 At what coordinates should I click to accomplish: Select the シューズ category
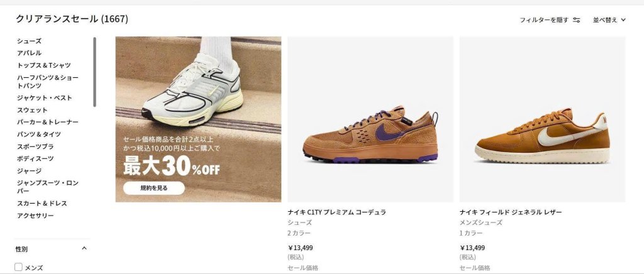(x=29, y=41)
